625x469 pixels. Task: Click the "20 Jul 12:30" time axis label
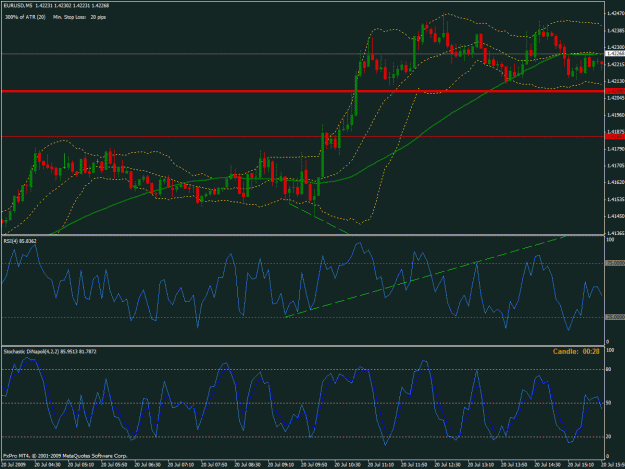pos(448,465)
